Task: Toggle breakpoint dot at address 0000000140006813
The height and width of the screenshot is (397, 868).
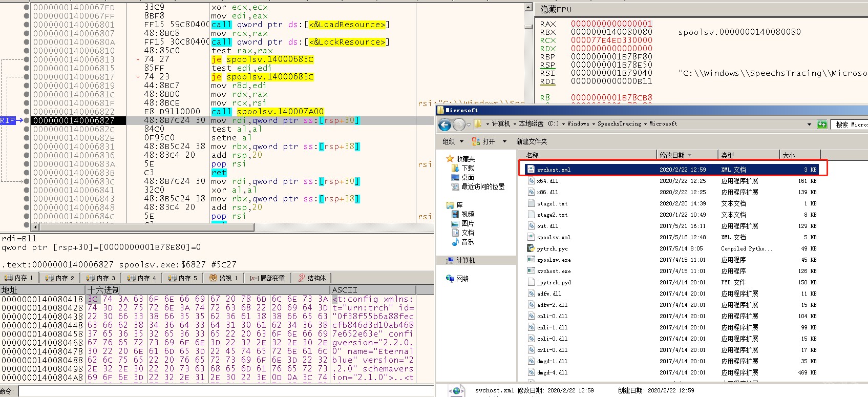Action: pyautogui.click(x=26, y=59)
